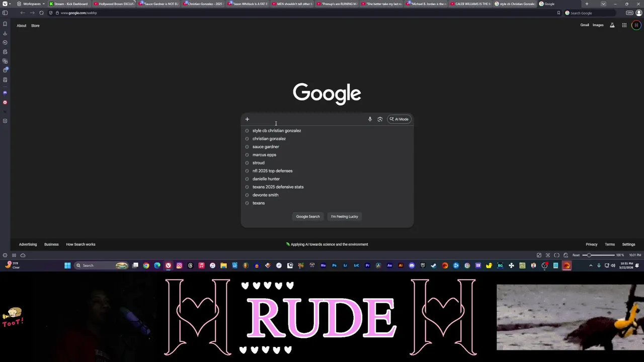Open Instagram from the taskbar
This screenshot has height=362, width=644.
(179, 265)
